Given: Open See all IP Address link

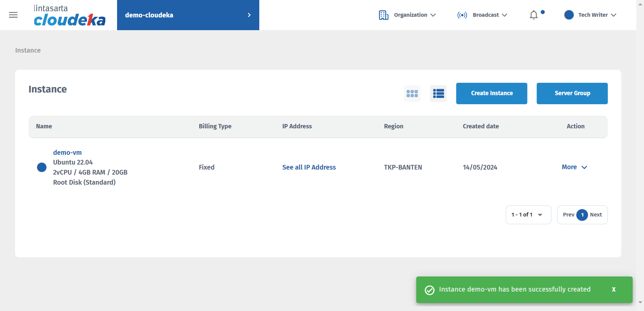Looking at the screenshot, I should point(309,167).
